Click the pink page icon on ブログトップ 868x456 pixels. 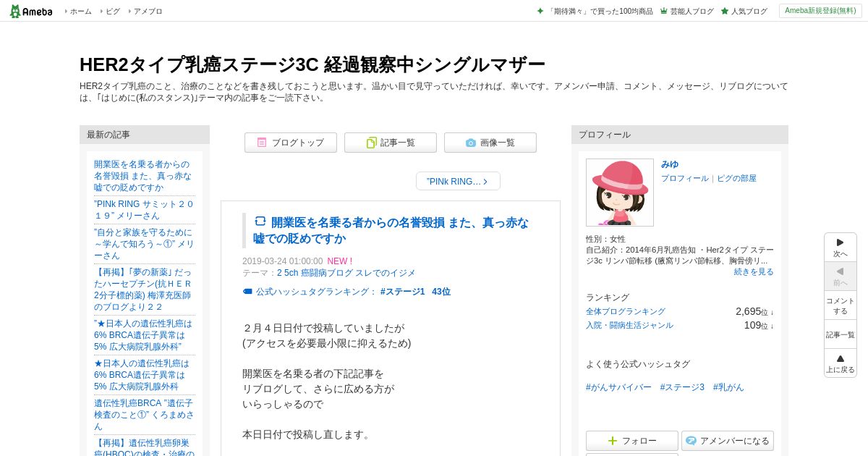tap(262, 143)
